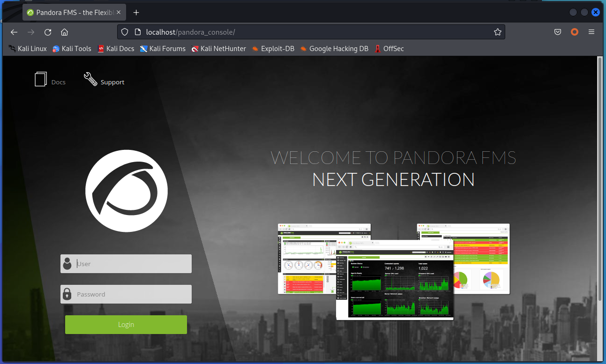Click the center dark dashboard screenshot

click(395, 280)
